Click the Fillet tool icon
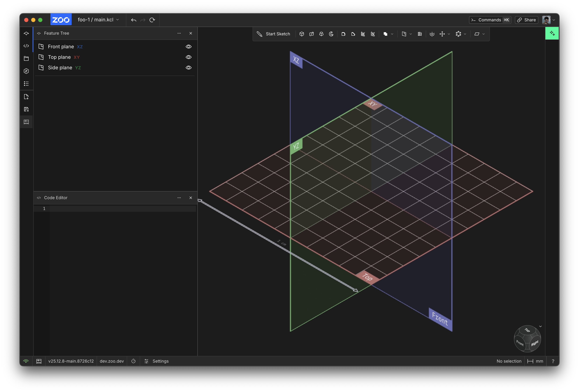 pyautogui.click(x=343, y=34)
